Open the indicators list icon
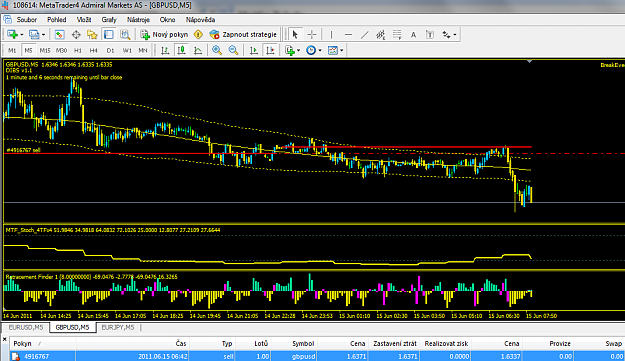 pyautogui.click(x=290, y=50)
